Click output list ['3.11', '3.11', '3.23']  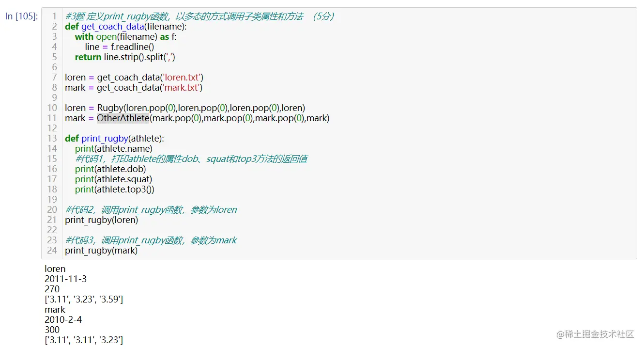click(84, 340)
